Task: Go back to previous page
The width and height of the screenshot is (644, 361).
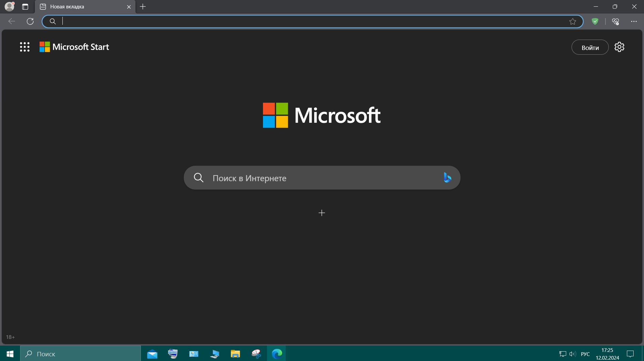Action: click(x=12, y=21)
